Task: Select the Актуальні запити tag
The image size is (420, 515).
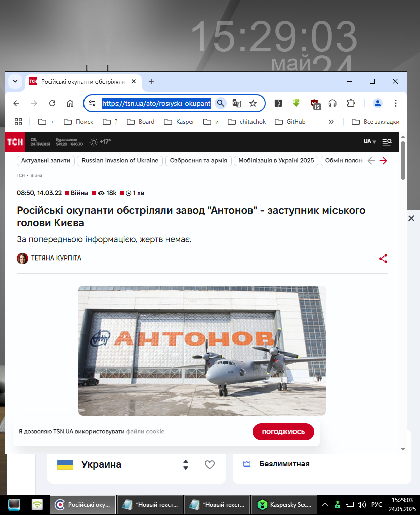Action: 46,161
